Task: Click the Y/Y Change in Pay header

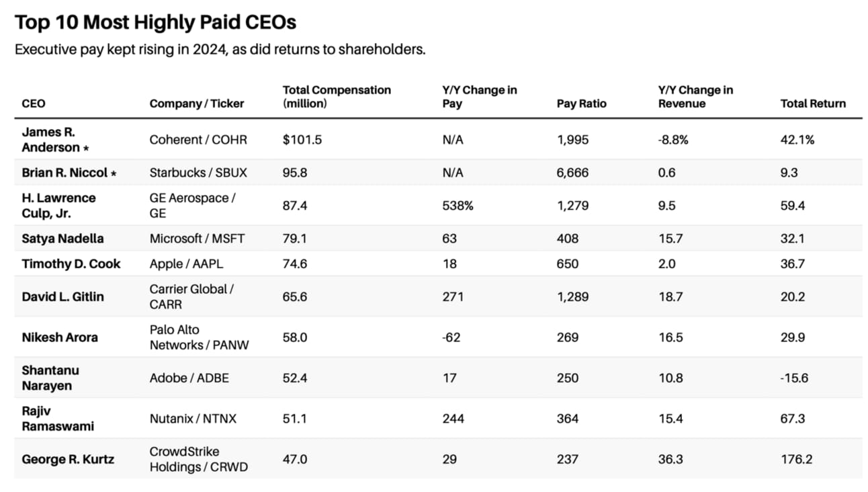Action: 479,97
